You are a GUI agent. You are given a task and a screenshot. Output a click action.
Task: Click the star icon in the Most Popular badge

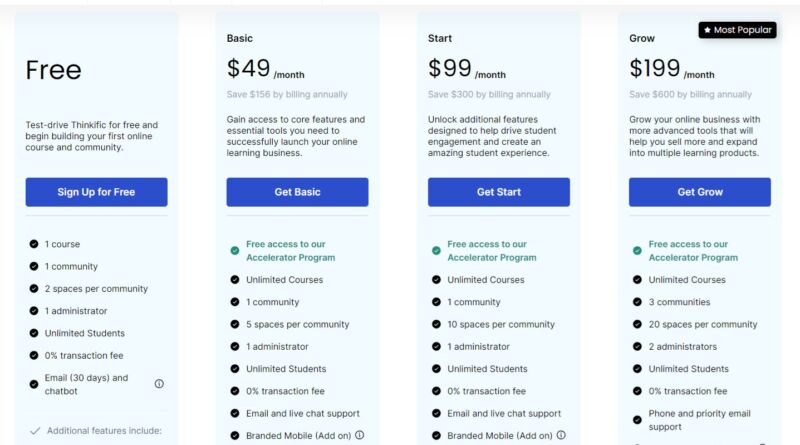[707, 30]
